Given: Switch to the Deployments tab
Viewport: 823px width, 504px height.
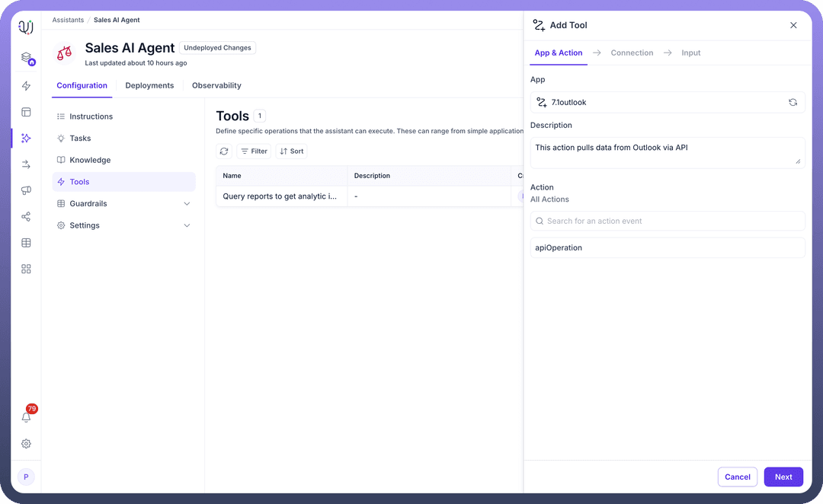Looking at the screenshot, I should (x=149, y=85).
